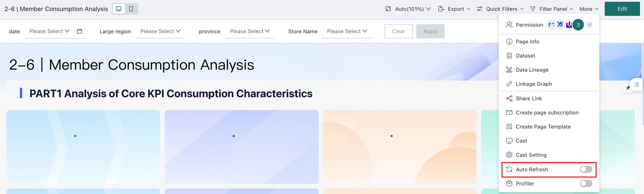Screen dimensions: 644x194
Task: Open the Auto(101%) zoom dropdown
Action: tap(408, 9)
